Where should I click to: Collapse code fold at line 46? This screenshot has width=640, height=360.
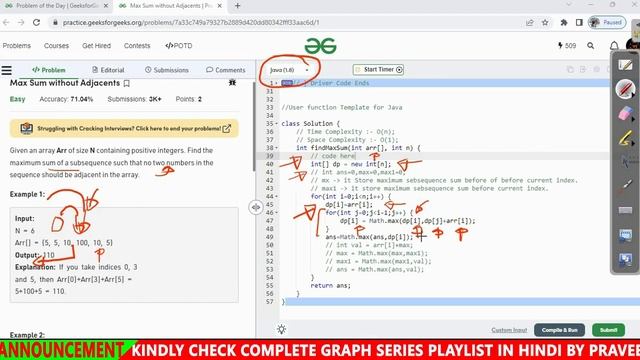click(x=276, y=213)
